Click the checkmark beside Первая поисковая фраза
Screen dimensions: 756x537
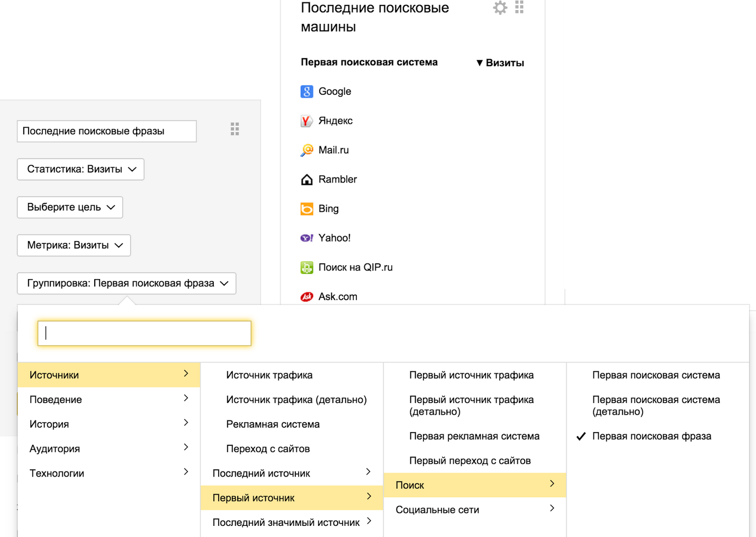[581, 436]
